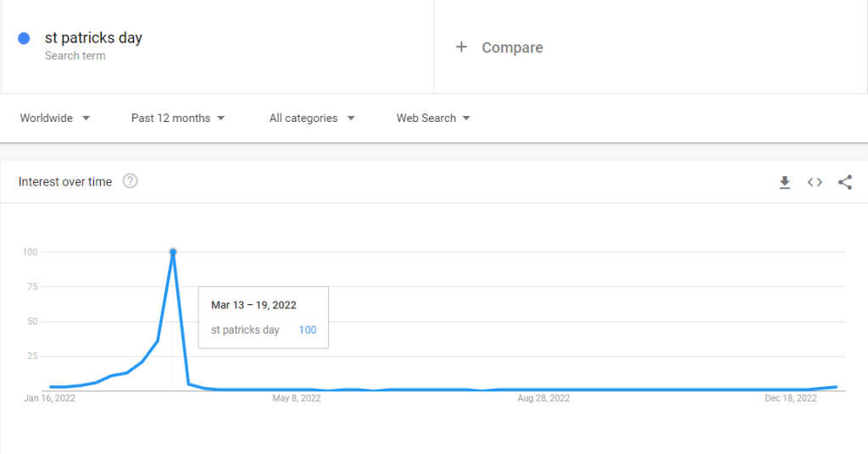Image resolution: width=868 pixels, height=454 pixels.
Task: Click the May 8, 2022 axis label
Action: click(296, 398)
